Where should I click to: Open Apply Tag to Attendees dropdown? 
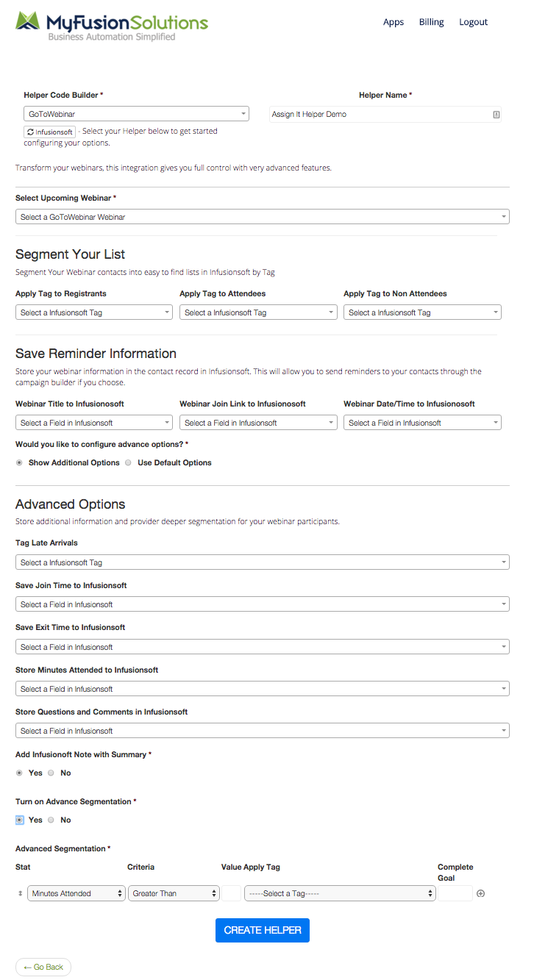pos(258,312)
